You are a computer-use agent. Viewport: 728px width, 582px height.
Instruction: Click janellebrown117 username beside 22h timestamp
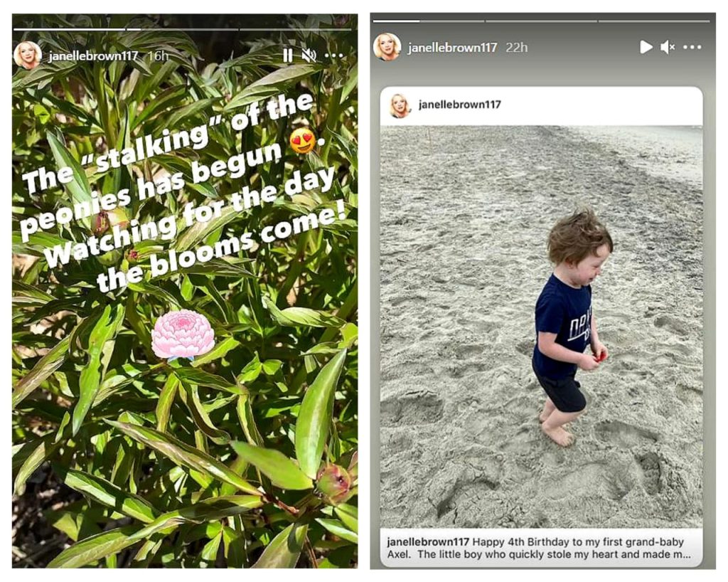pos(452,48)
